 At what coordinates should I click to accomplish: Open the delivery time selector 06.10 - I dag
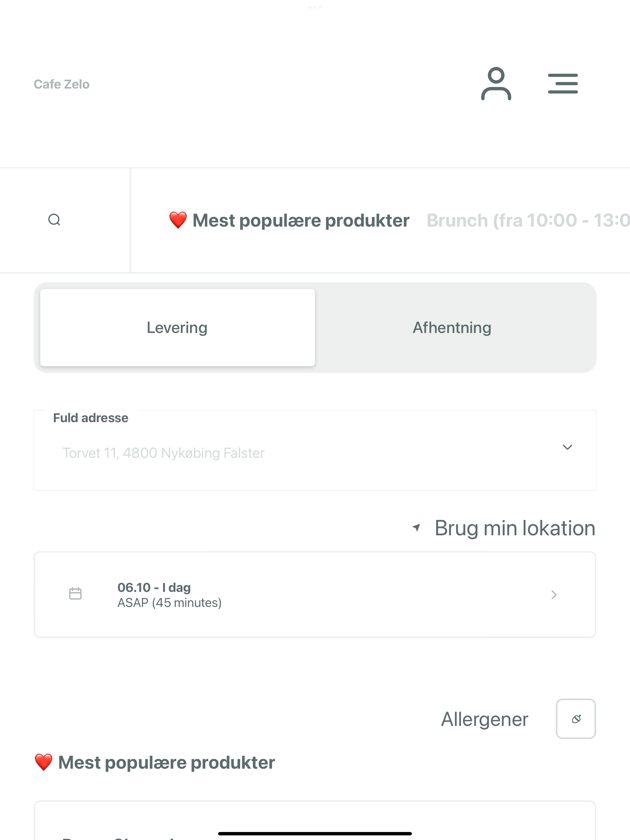315,595
